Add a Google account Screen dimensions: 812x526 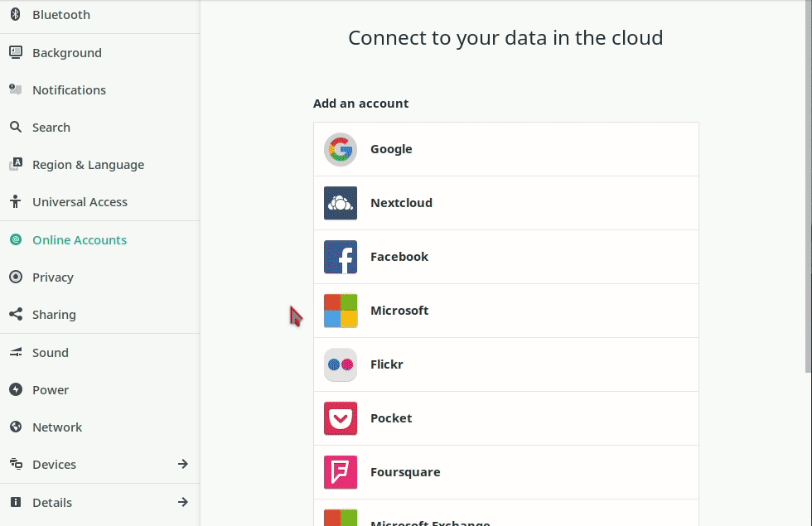[x=505, y=149]
